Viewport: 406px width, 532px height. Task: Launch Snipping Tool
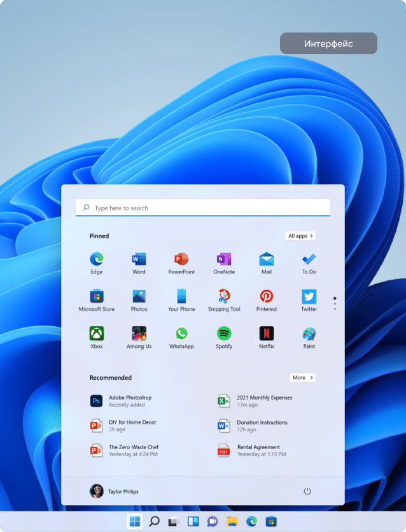pos(224,300)
